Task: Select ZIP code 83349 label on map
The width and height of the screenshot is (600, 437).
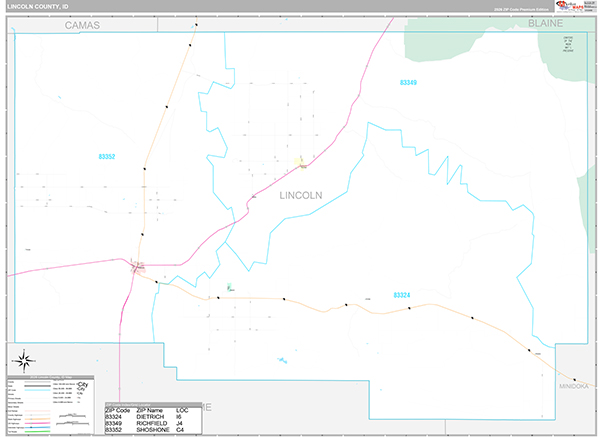Action: [x=408, y=82]
